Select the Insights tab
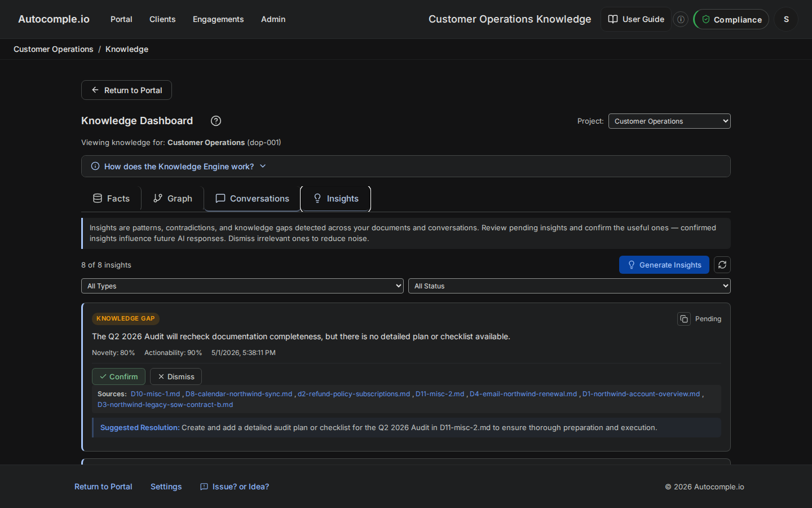The image size is (812, 508). point(336,199)
